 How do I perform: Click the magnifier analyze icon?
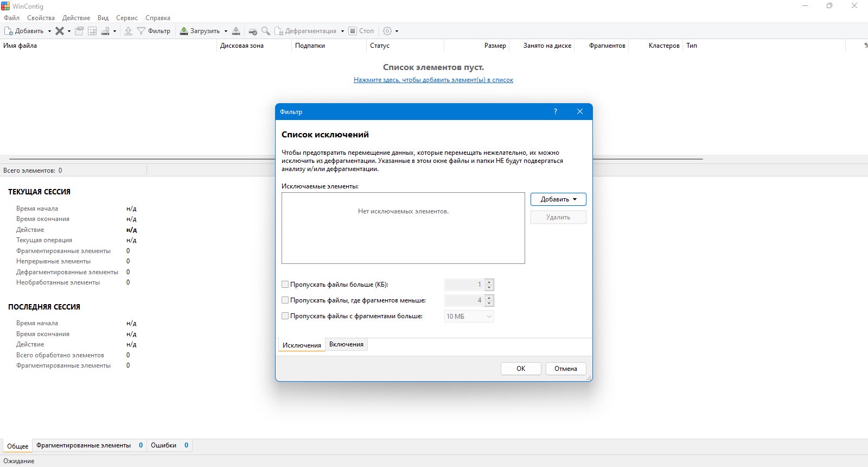pos(266,31)
